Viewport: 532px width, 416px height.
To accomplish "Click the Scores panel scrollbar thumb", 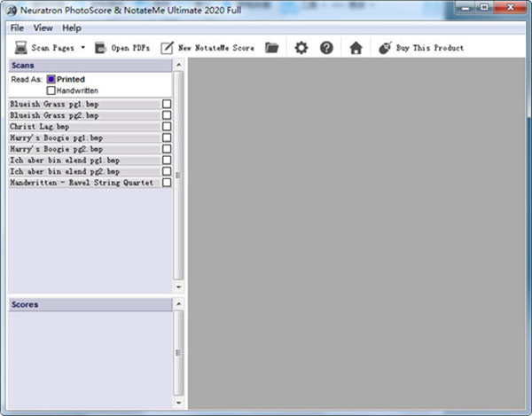I will pyautogui.click(x=178, y=353).
